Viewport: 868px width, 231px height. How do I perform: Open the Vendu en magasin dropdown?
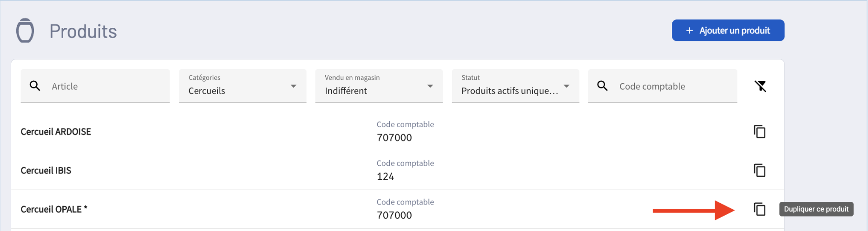point(379,86)
